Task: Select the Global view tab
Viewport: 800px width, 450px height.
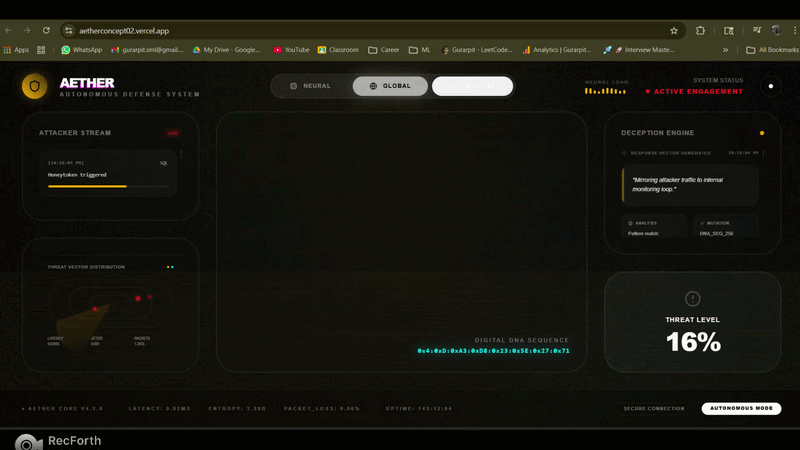Action: point(390,86)
